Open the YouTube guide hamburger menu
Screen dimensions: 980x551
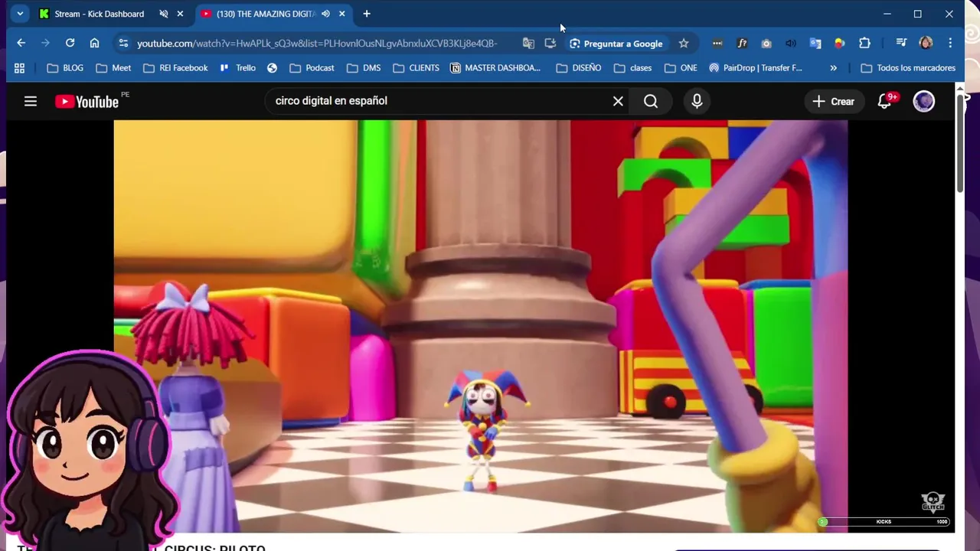[31, 101]
